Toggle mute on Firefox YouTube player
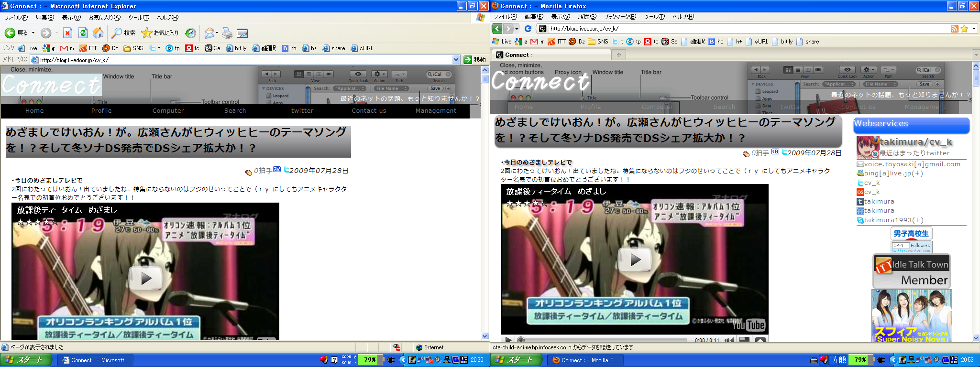The height and width of the screenshot is (367, 980). click(728, 340)
